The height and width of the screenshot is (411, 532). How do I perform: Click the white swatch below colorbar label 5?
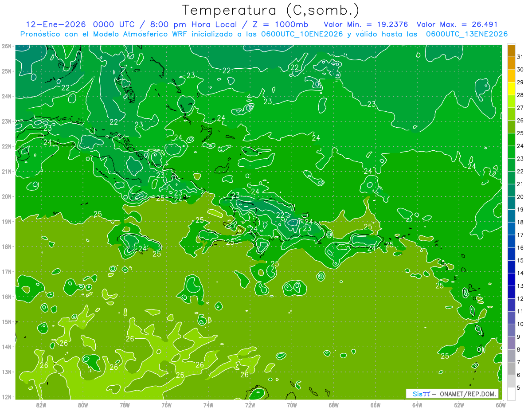click(x=511, y=394)
